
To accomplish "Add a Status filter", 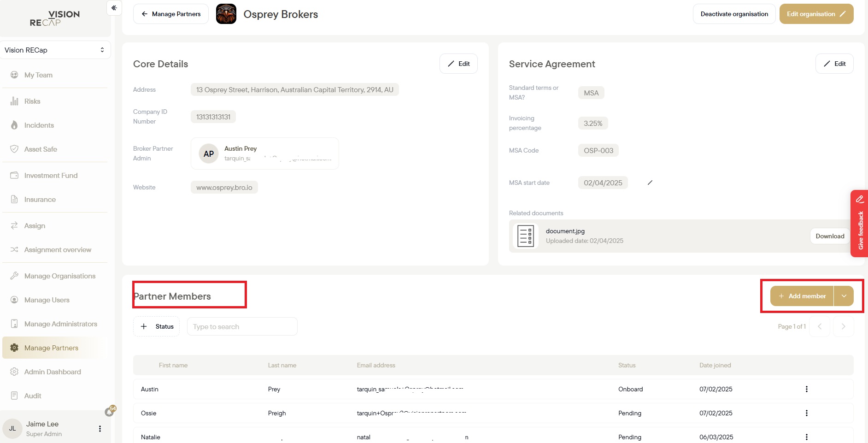I will [x=157, y=326].
